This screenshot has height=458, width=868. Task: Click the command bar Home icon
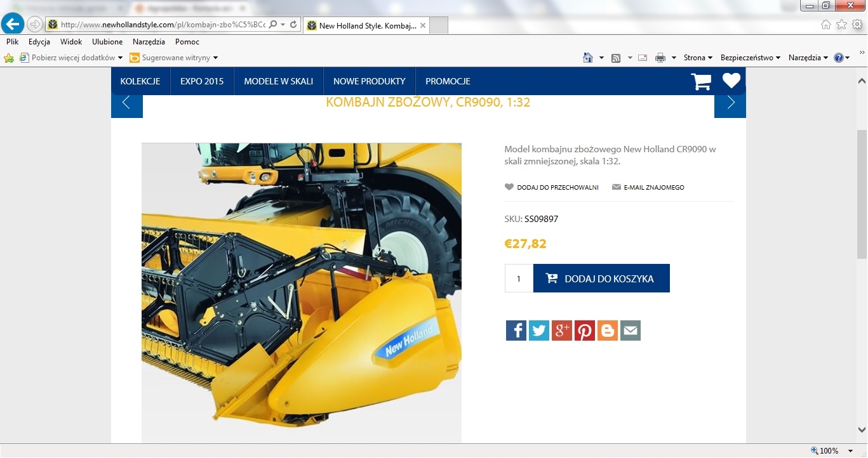[588, 58]
